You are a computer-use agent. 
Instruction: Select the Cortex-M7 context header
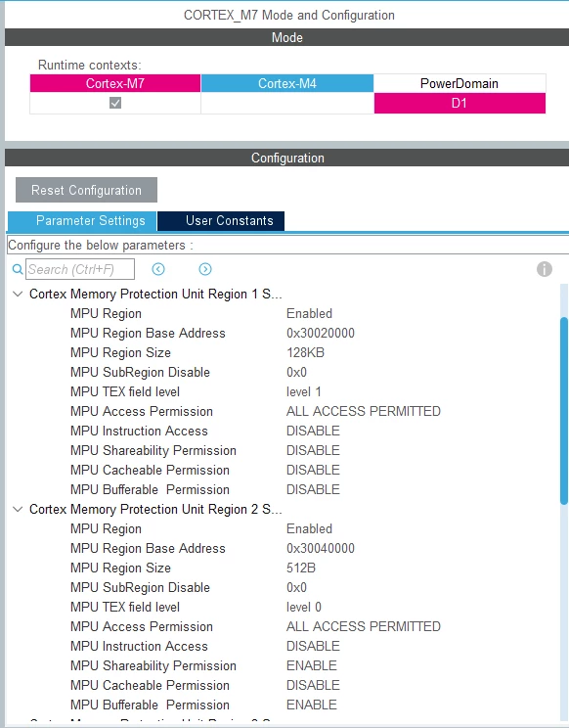pyautogui.click(x=115, y=83)
